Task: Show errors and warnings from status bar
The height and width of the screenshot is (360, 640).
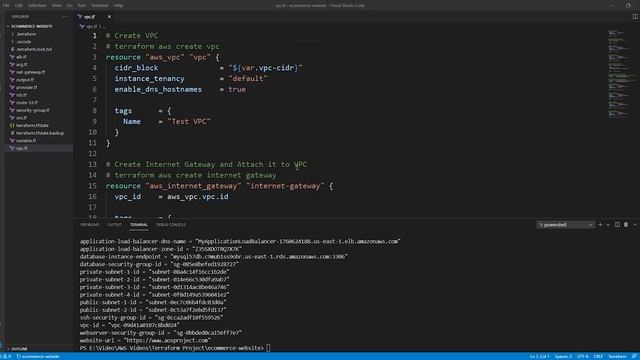Action: 7,357
